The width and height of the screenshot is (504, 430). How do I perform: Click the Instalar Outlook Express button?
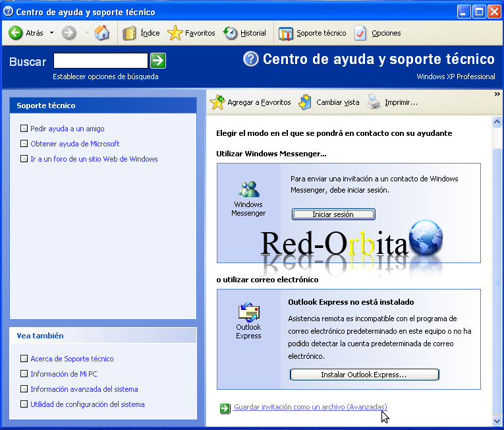click(x=364, y=375)
